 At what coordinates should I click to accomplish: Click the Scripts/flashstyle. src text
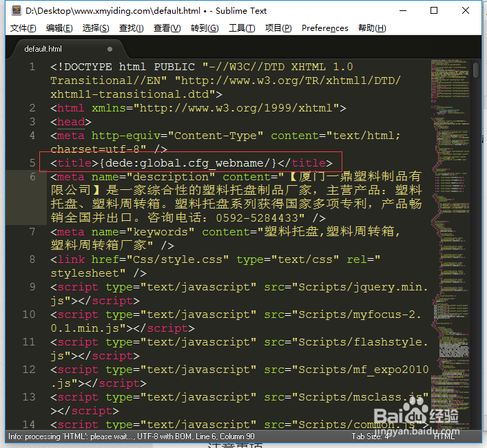[364, 342]
